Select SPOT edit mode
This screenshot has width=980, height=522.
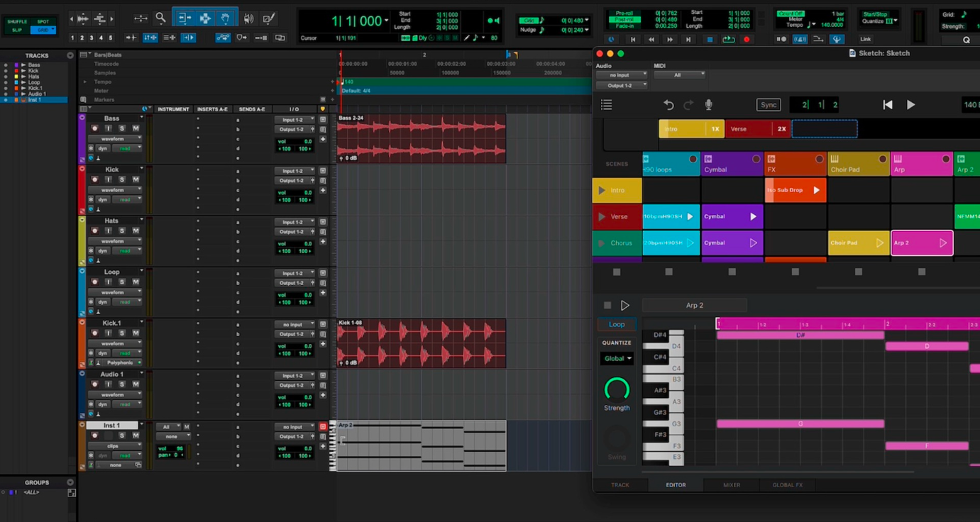click(43, 22)
